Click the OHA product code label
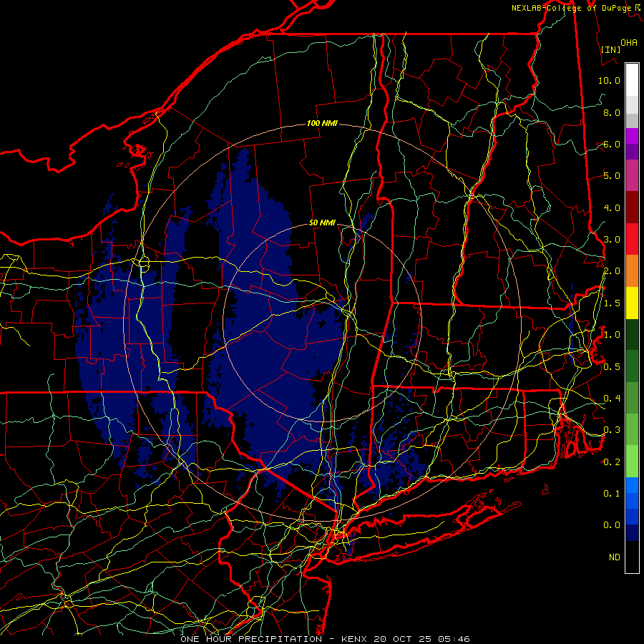This screenshot has height=644, width=644. (629, 42)
